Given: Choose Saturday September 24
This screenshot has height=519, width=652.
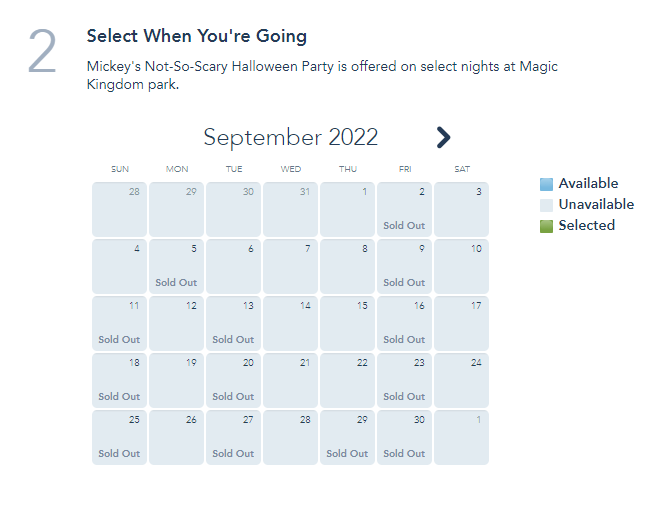Looking at the screenshot, I should click(461, 380).
